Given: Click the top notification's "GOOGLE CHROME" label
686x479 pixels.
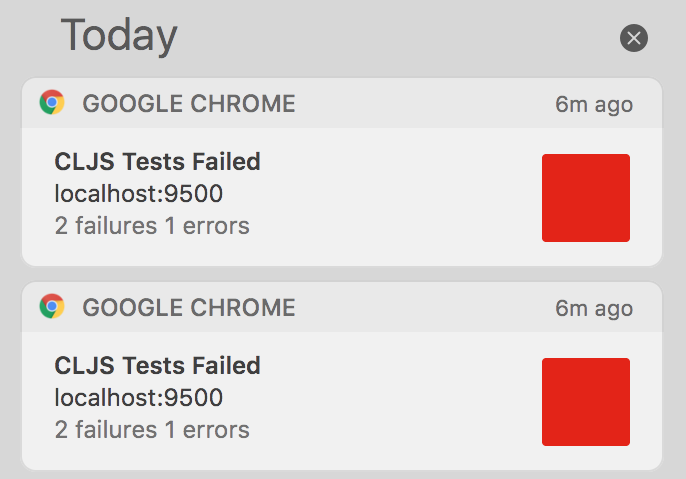Looking at the screenshot, I should point(189,104).
